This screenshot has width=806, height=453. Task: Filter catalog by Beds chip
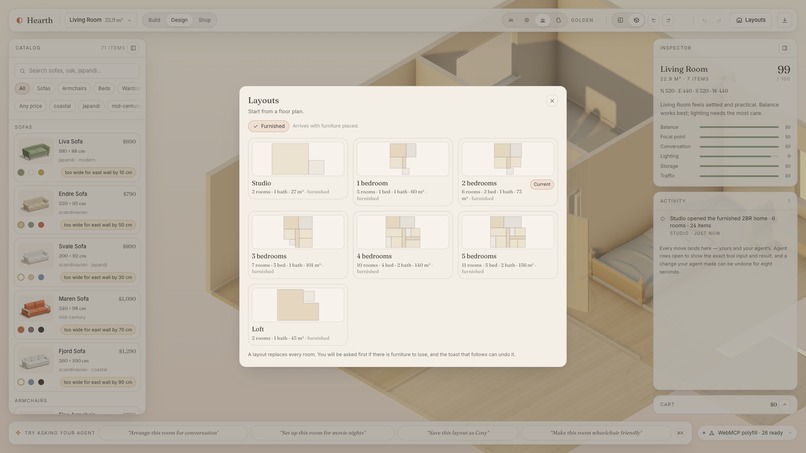pyautogui.click(x=104, y=88)
